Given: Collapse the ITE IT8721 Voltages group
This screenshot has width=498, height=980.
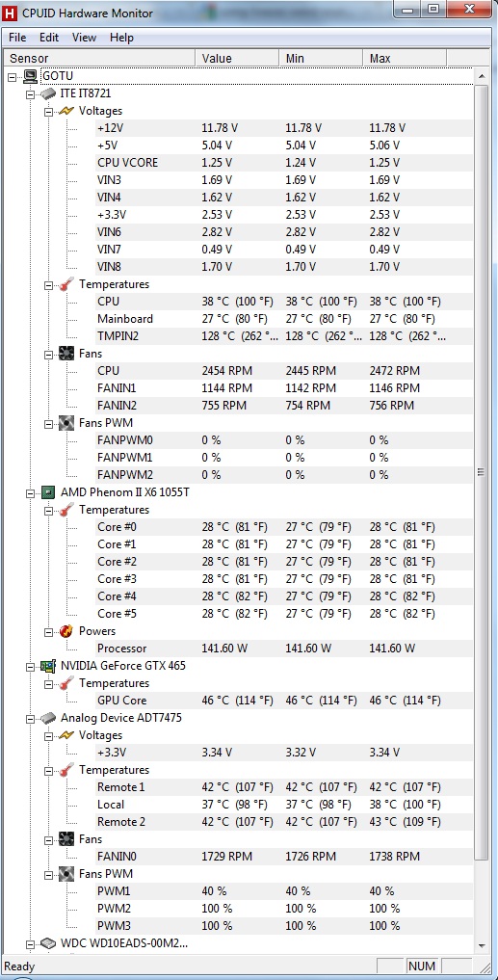Looking at the screenshot, I should 49,111.
